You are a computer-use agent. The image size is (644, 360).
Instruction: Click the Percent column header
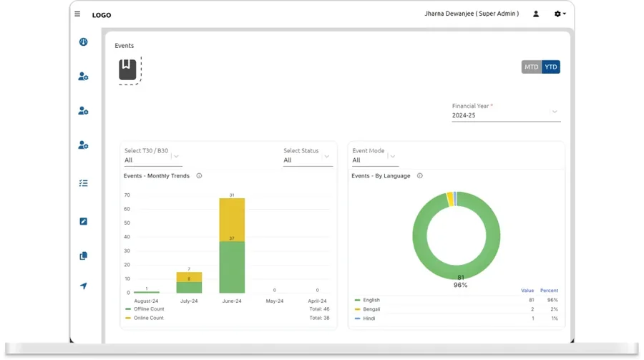(x=549, y=291)
